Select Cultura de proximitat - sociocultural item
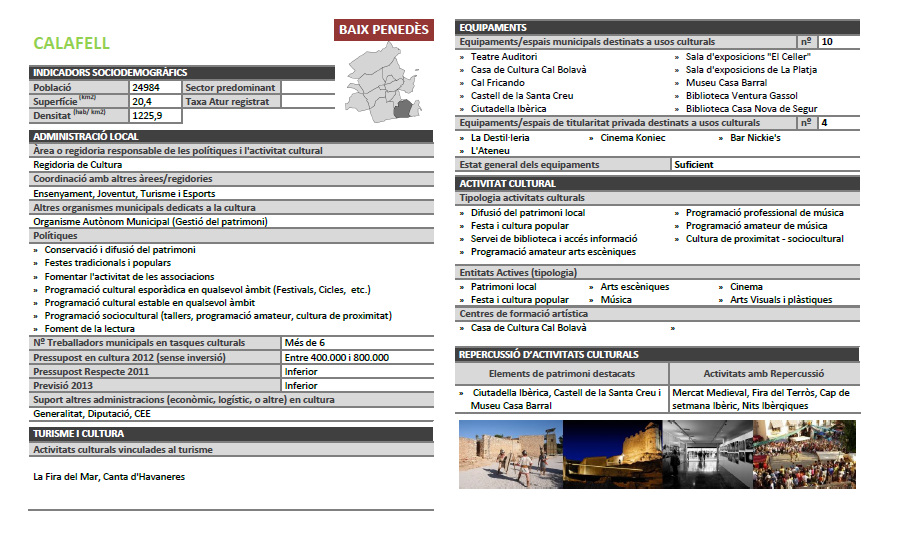The height and width of the screenshot is (536, 903). 764,238
